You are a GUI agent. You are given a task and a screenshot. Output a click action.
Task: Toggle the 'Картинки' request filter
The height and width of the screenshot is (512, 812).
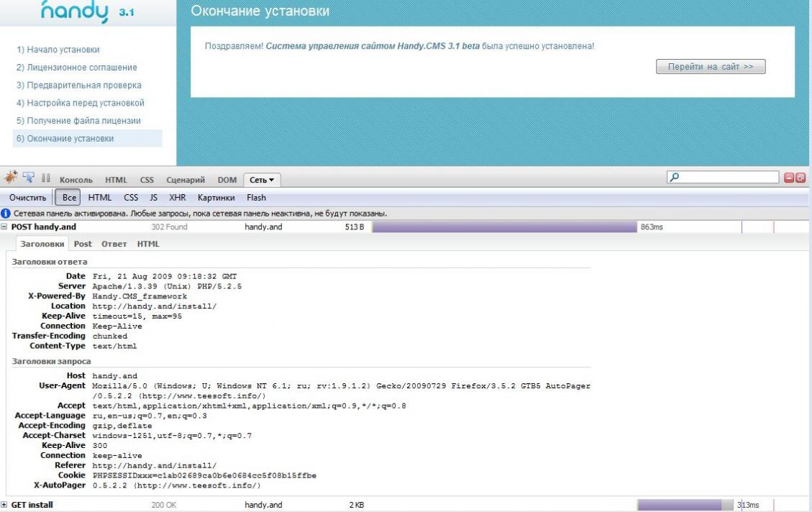(216, 198)
